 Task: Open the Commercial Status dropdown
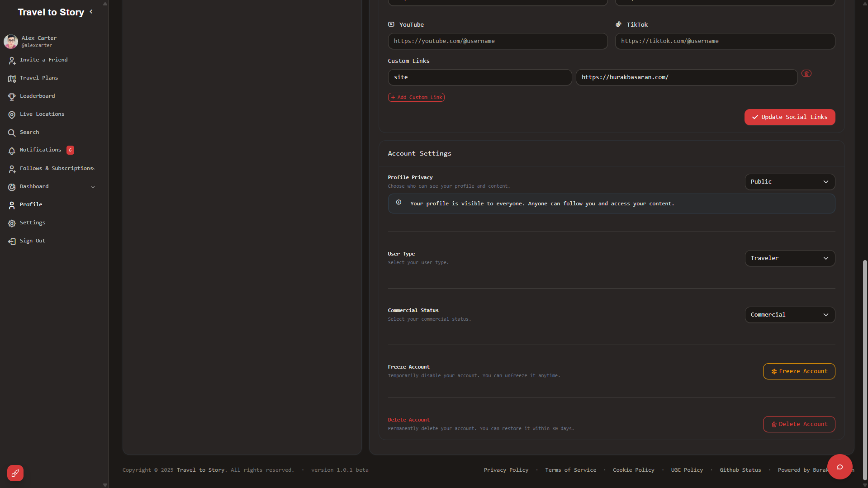pos(789,315)
